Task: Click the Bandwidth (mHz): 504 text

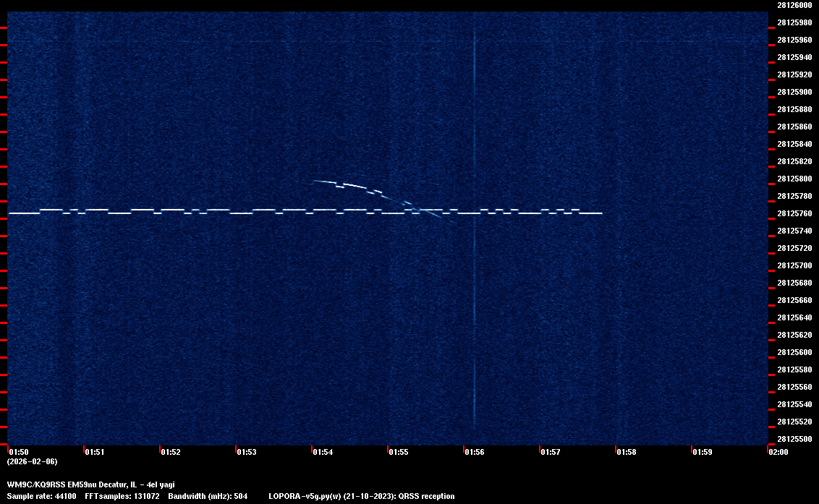Action: pyautogui.click(x=208, y=496)
